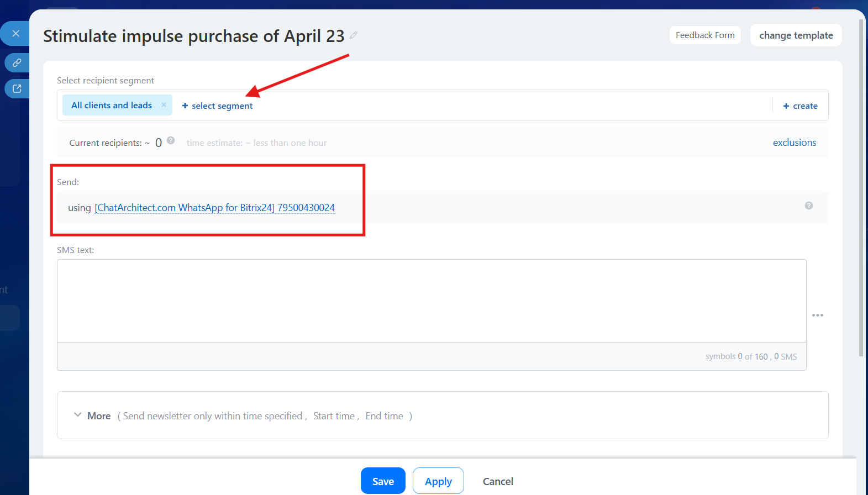The image size is (868, 495).
Task: Remove the All clients and leads segment
Action: 164,105
